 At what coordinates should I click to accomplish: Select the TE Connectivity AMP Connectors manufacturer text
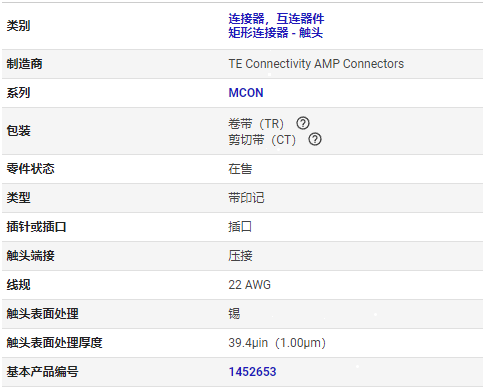(x=316, y=64)
